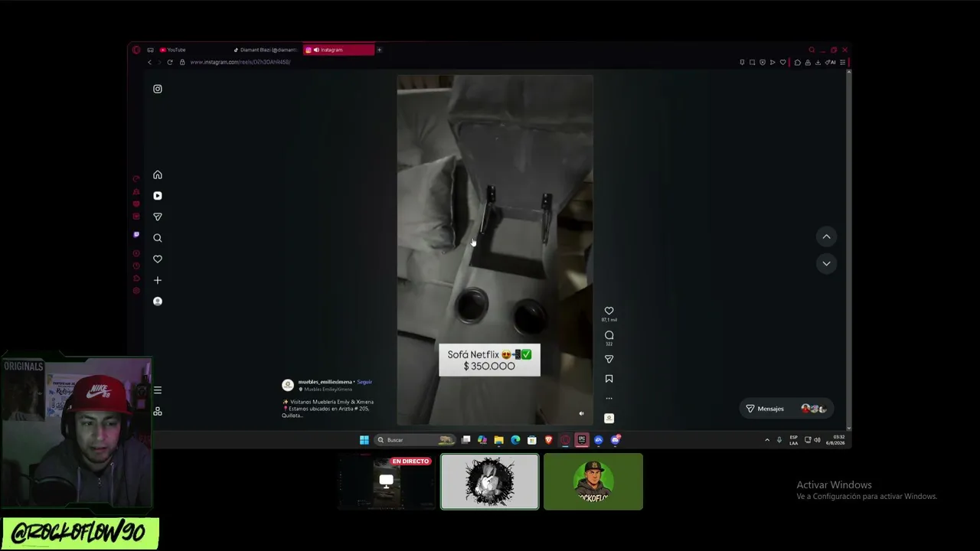Click muebles_emilieximena profile picture next to username

click(x=288, y=385)
